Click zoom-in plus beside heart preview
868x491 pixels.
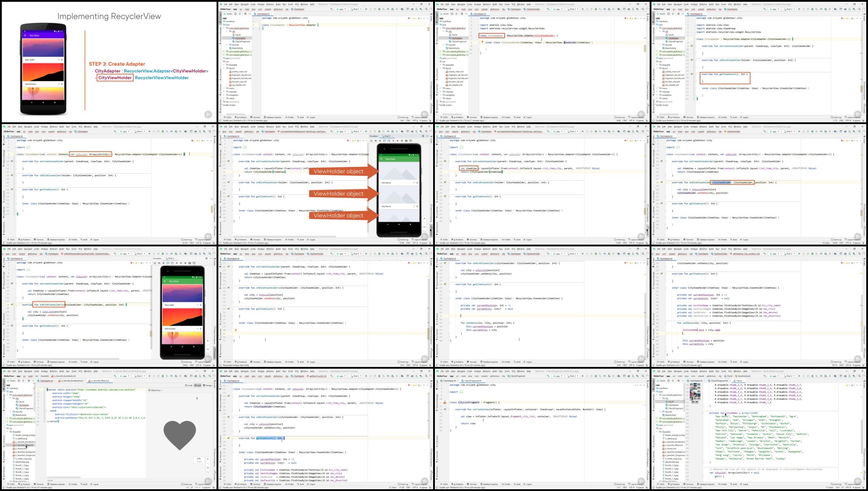(208, 459)
